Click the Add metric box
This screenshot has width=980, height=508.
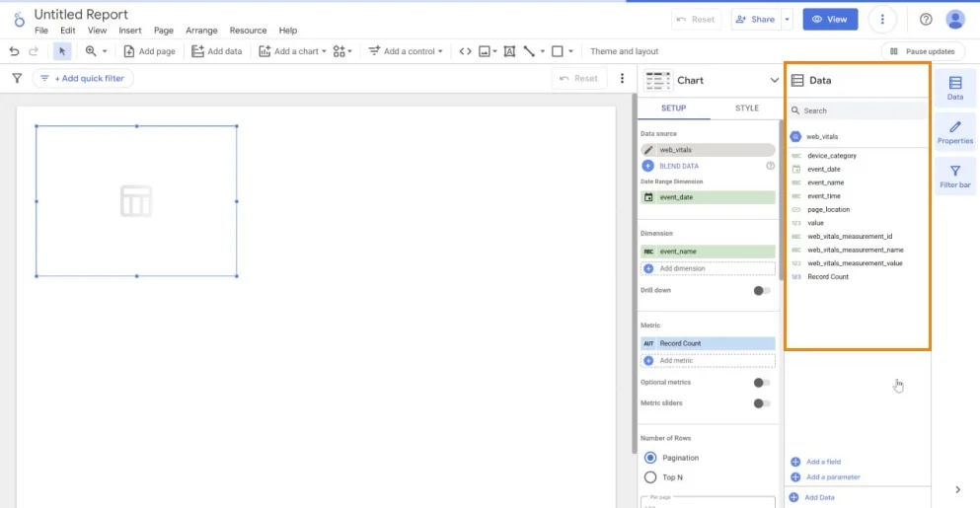pos(708,361)
